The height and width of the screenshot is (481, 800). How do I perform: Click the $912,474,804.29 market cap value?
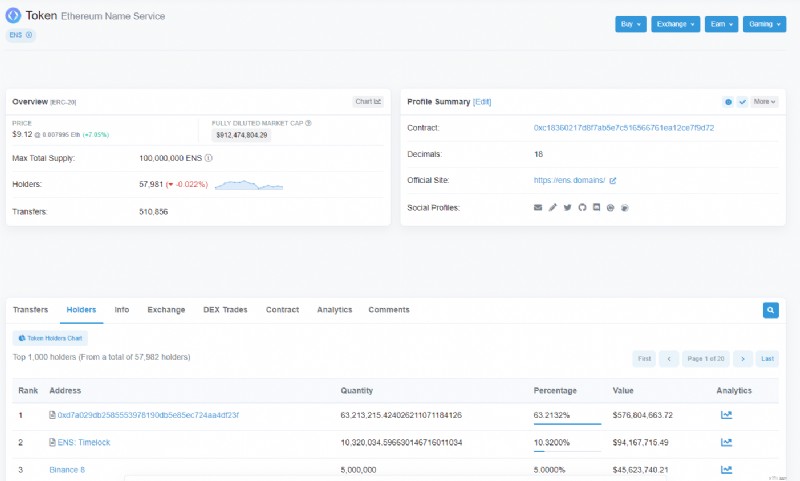coord(241,135)
